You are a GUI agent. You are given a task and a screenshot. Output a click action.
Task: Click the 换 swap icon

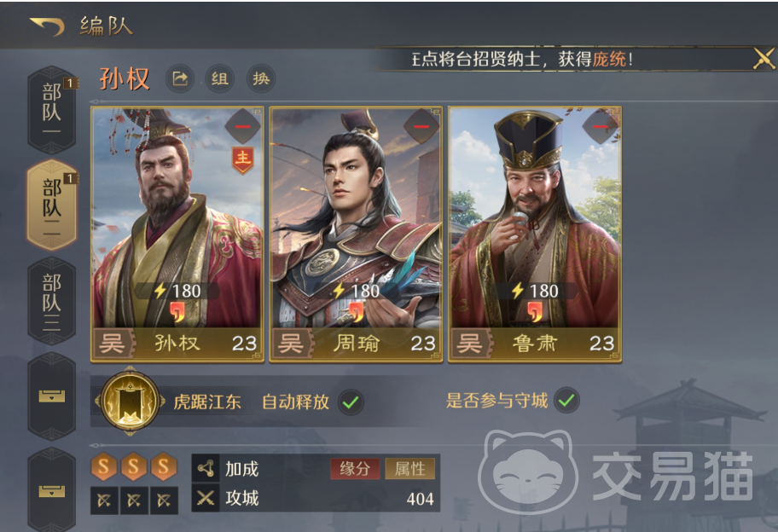point(261,78)
